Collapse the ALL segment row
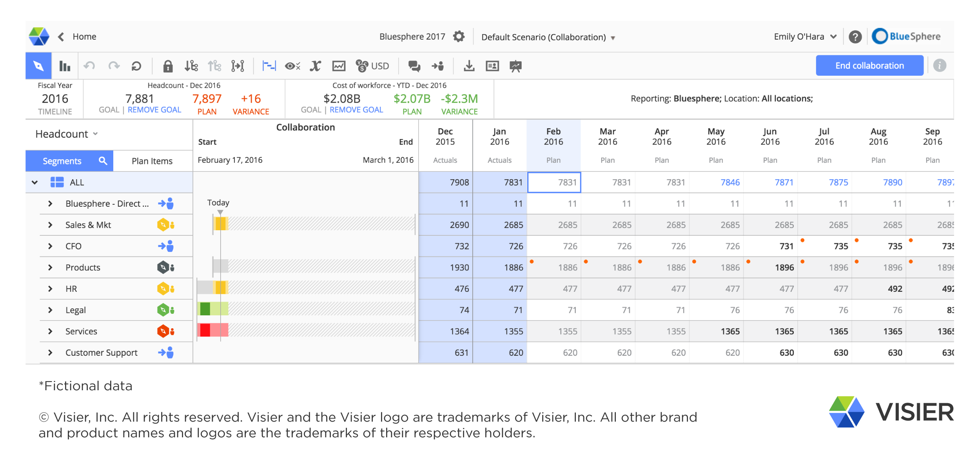 click(x=34, y=182)
